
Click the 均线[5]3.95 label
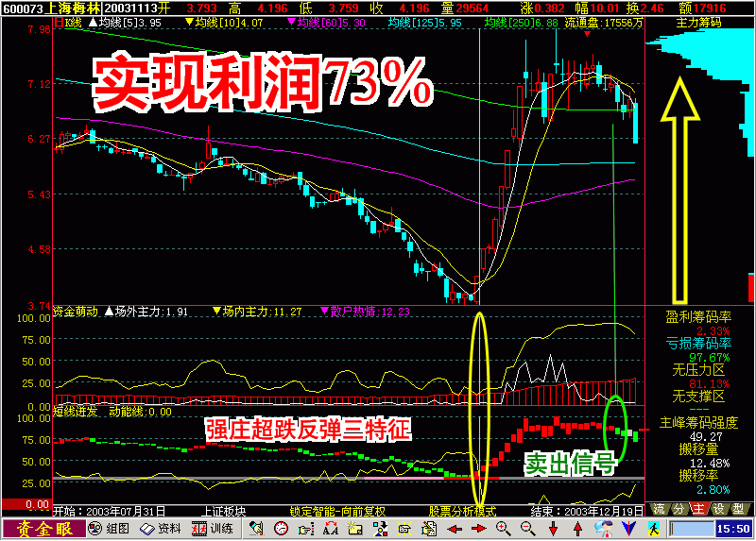[125, 22]
